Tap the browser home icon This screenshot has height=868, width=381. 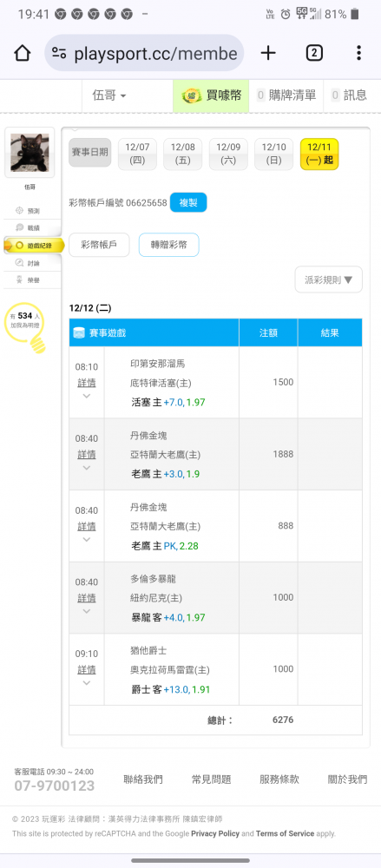[x=23, y=53]
